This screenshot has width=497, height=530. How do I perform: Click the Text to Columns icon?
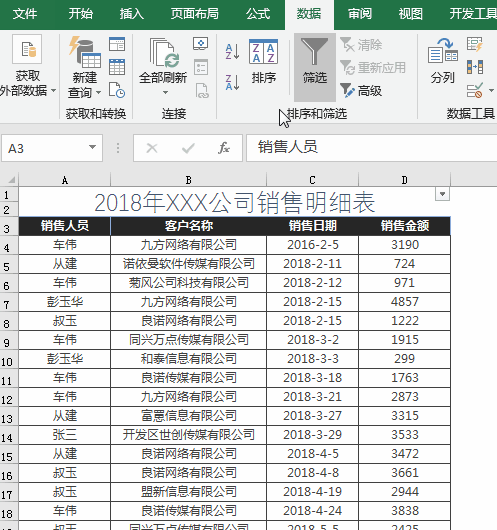pos(443,51)
